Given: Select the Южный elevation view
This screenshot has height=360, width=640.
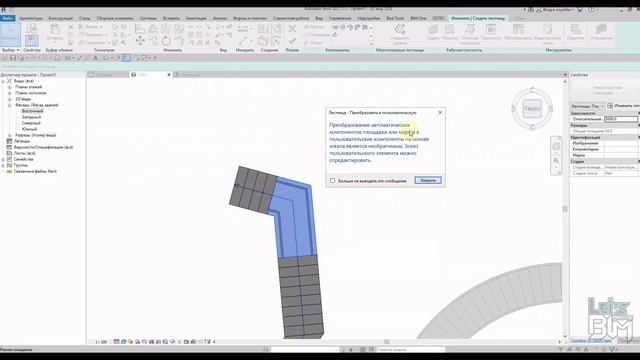Looking at the screenshot, I should click(29, 129).
